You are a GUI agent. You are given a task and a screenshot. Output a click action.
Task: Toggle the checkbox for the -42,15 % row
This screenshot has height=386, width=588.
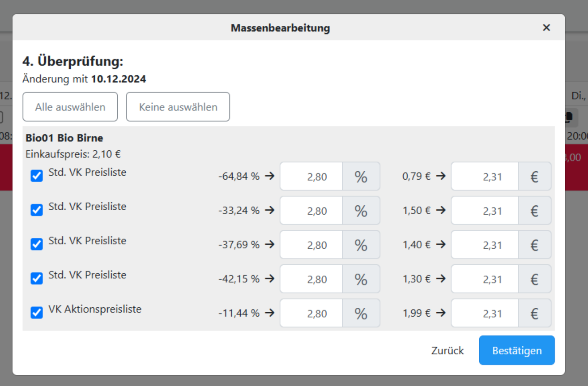(x=37, y=279)
